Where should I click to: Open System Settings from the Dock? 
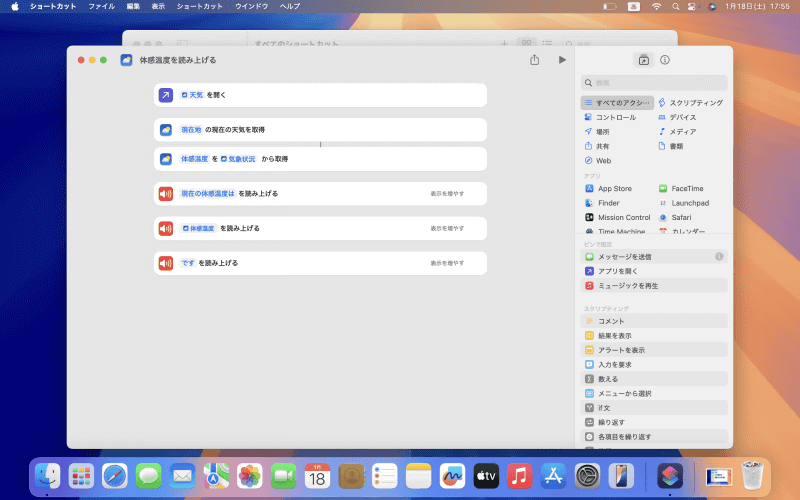click(587, 476)
